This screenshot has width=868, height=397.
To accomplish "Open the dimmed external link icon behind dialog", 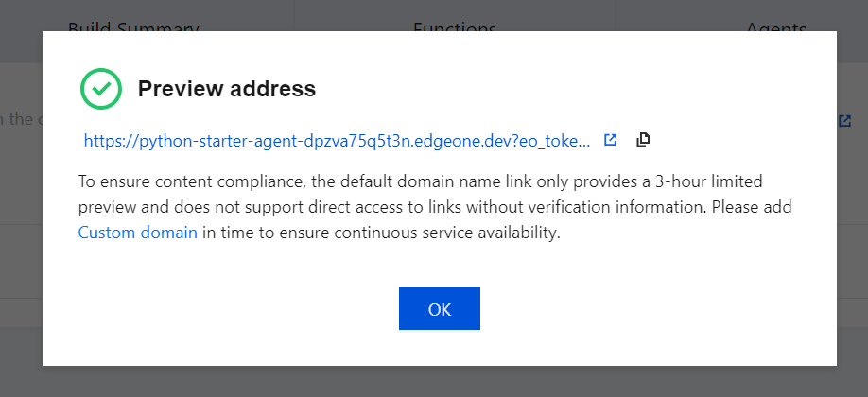I will point(844,121).
